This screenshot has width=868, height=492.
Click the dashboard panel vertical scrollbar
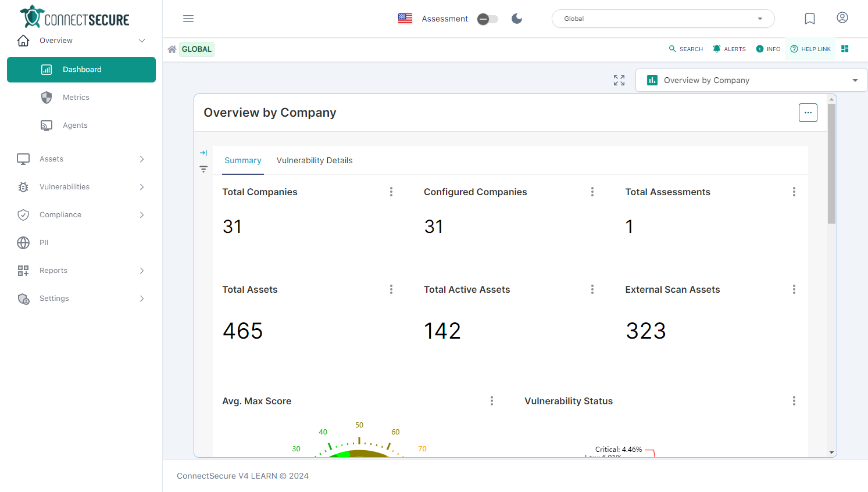(x=831, y=163)
